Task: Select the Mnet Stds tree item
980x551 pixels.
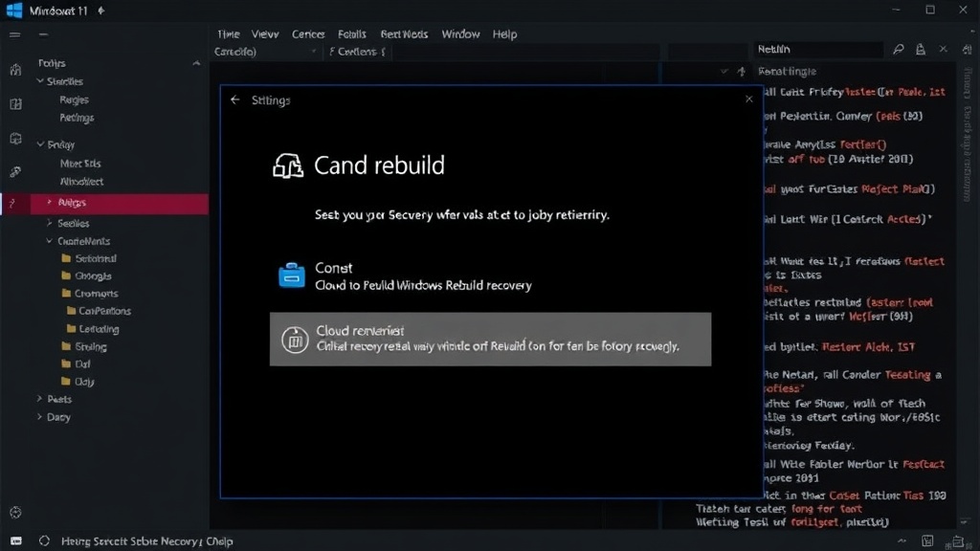Action: point(80,163)
